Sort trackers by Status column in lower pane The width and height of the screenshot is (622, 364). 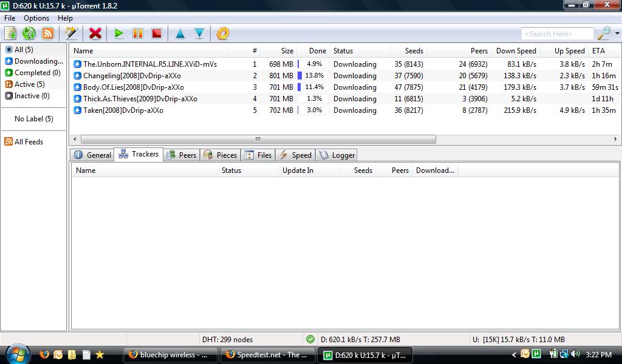point(248,170)
